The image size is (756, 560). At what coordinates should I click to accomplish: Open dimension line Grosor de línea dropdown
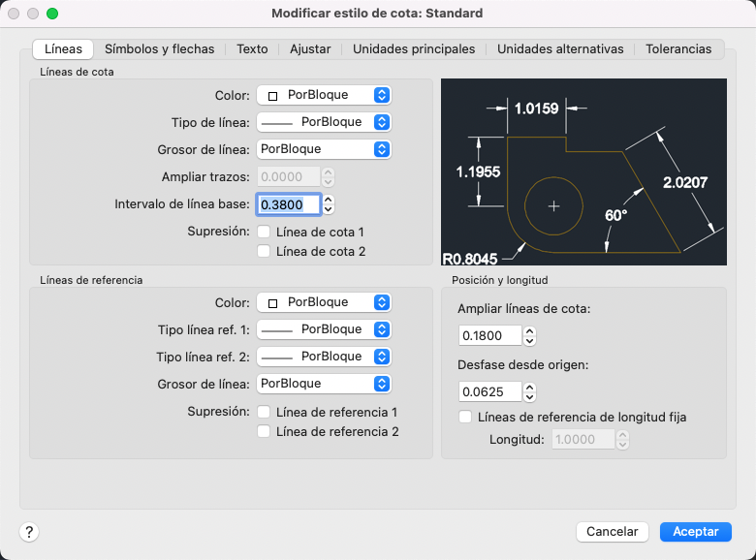[x=324, y=149]
